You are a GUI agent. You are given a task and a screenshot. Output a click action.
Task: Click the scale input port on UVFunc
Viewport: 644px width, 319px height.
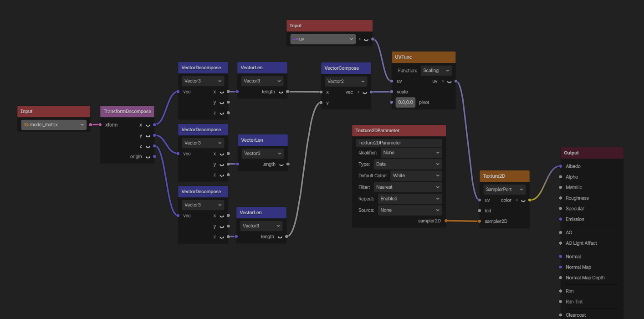pyautogui.click(x=392, y=92)
